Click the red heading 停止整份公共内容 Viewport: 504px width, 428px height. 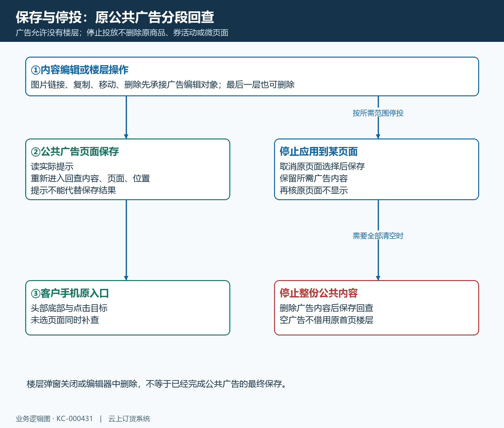click(x=319, y=293)
